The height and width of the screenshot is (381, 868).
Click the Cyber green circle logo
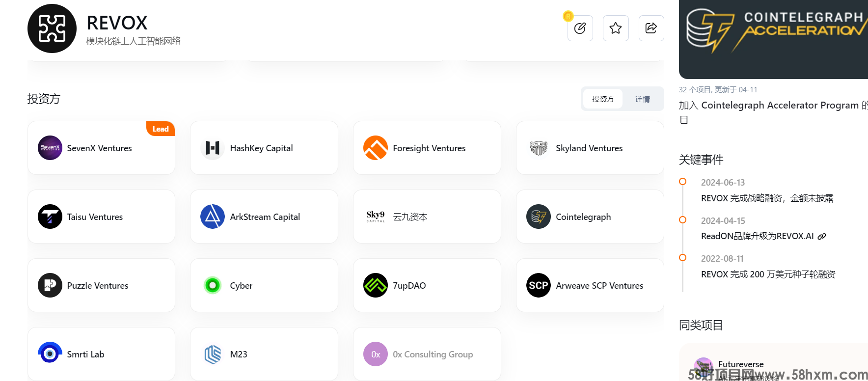coord(213,285)
